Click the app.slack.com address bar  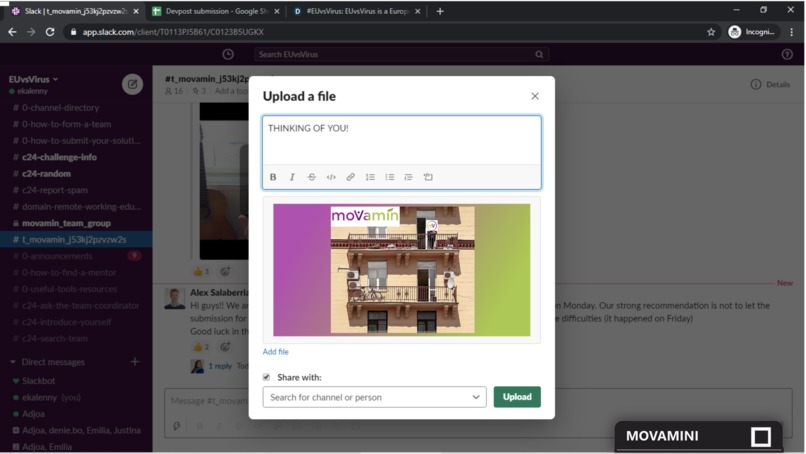pos(391,32)
